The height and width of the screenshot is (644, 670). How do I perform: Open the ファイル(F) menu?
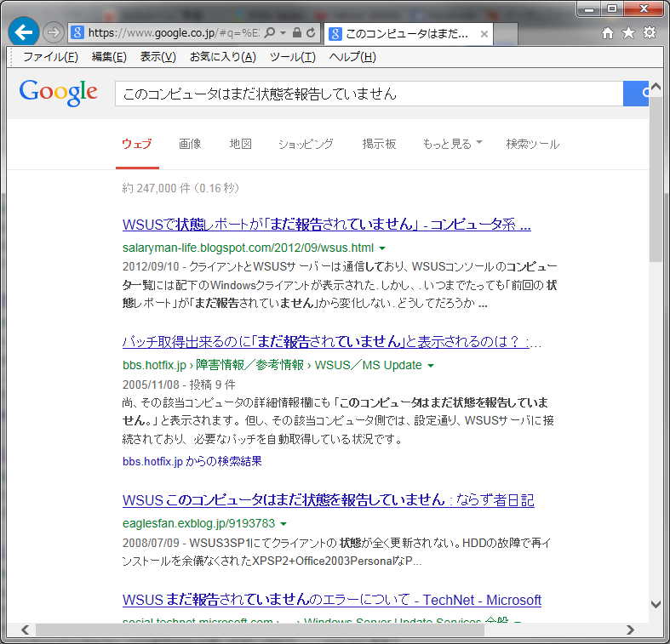pyautogui.click(x=50, y=57)
